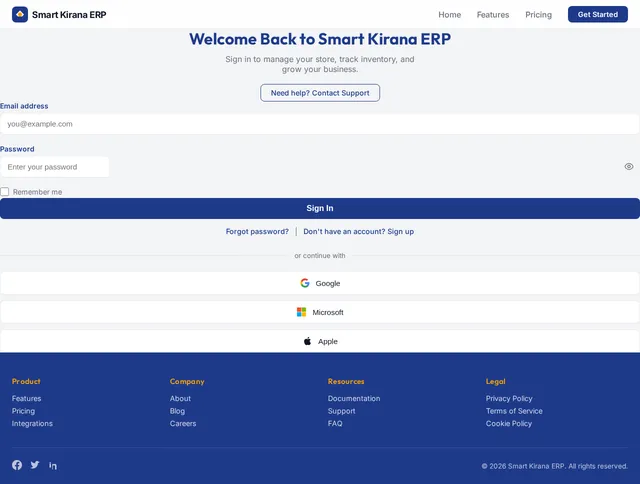Click the Sign In button
Image resolution: width=640 pixels, height=484 pixels.
click(320, 209)
